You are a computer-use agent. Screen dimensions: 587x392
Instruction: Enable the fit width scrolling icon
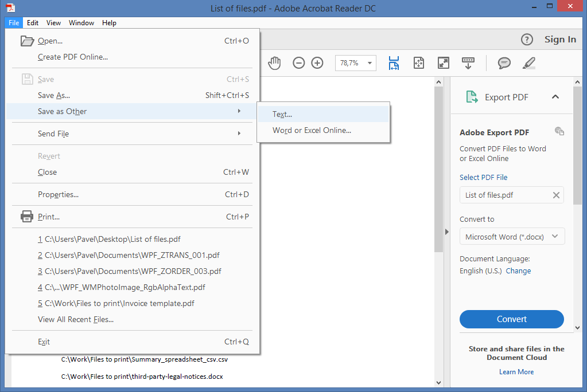tap(394, 63)
